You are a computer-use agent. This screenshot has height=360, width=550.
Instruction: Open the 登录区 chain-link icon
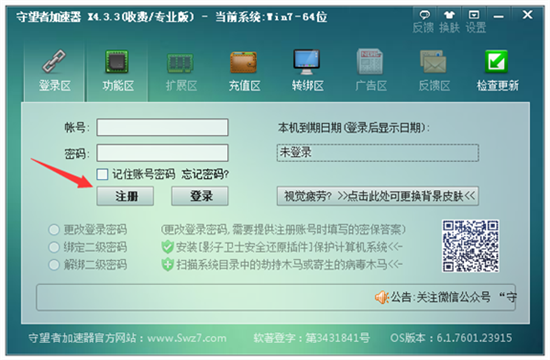54,61
